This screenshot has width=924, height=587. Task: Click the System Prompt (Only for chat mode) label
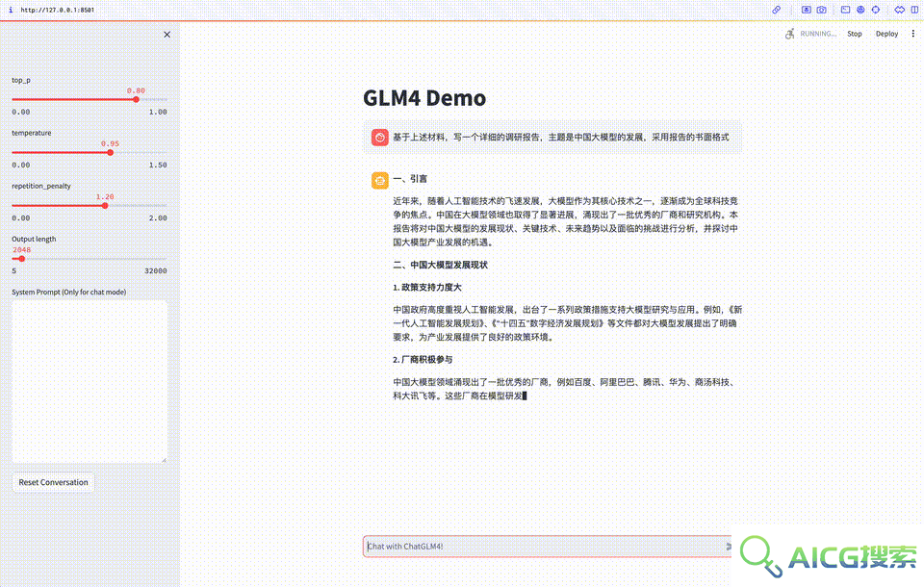click(x=69, y=292)
